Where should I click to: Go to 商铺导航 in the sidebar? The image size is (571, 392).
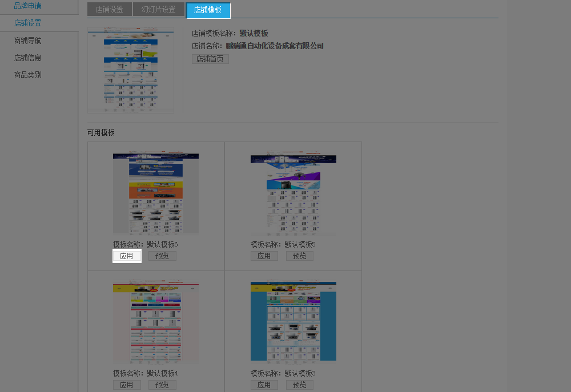pos(27,41)
